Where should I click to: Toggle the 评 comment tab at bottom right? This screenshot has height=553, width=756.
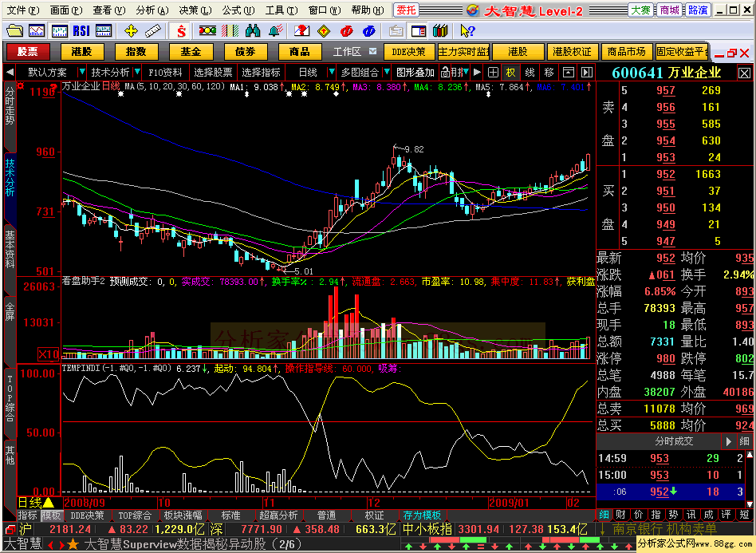726,515
